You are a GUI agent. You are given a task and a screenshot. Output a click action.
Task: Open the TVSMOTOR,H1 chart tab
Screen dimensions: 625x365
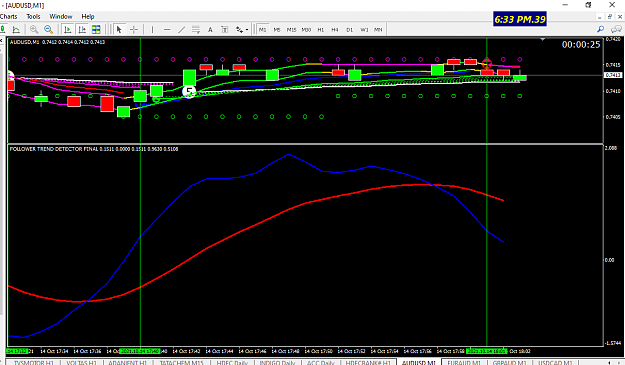tap(33, 363)
